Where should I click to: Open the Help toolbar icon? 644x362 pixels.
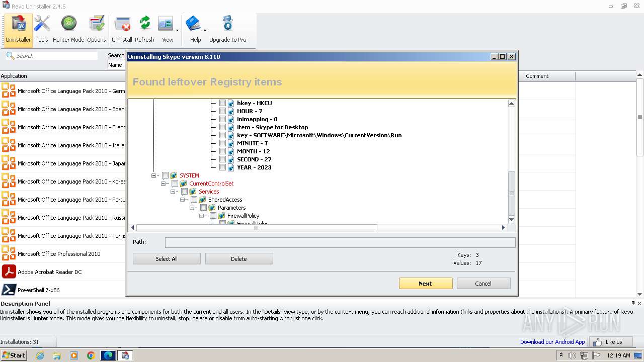[x=194, y=30]
